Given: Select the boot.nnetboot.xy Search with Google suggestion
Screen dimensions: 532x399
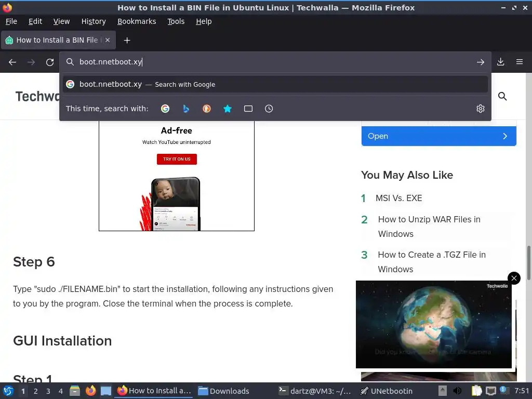Looking at the screenshot, I should [x=275, y=84].
